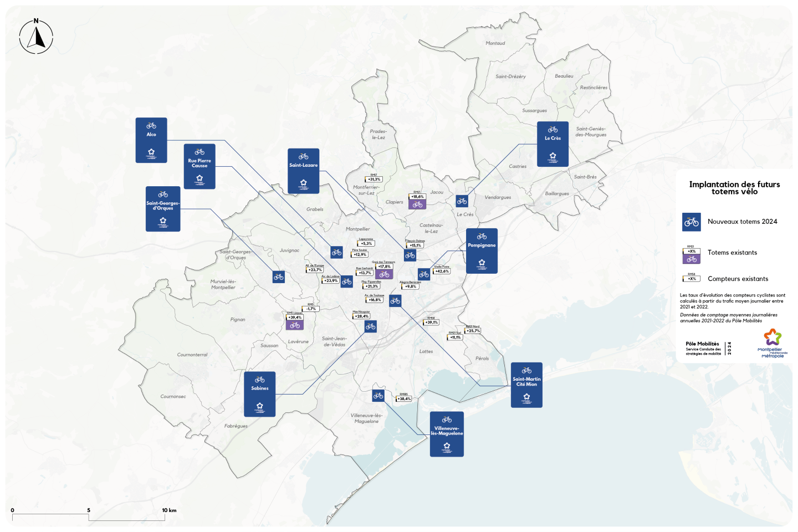The image size is (798, 532).
Task: Click the blue bike marker under François Delmas +15,1%
Action: tap(410, 255)
